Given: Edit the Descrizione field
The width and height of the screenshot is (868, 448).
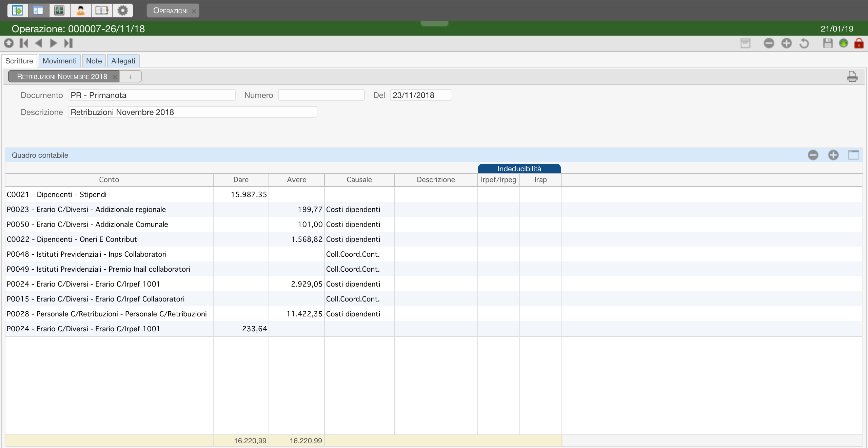Looking at the screenshot, I should point(192,112).
